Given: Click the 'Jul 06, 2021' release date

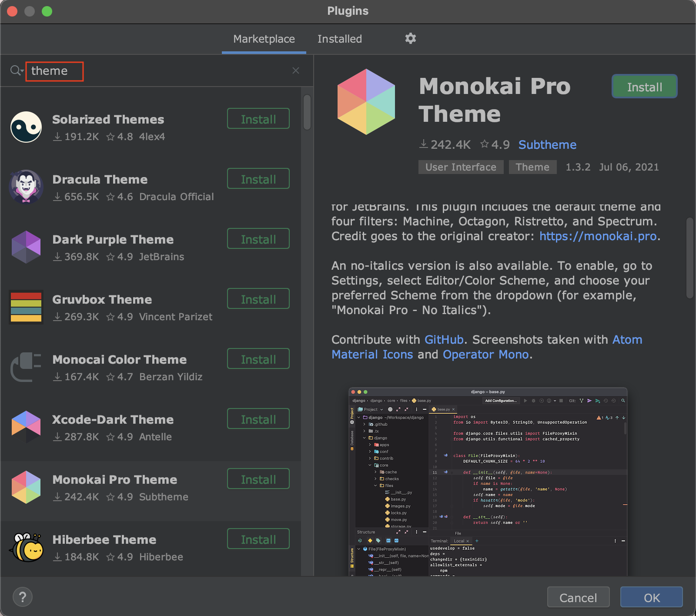Looking at the screenshot, I should pos(629,167).
